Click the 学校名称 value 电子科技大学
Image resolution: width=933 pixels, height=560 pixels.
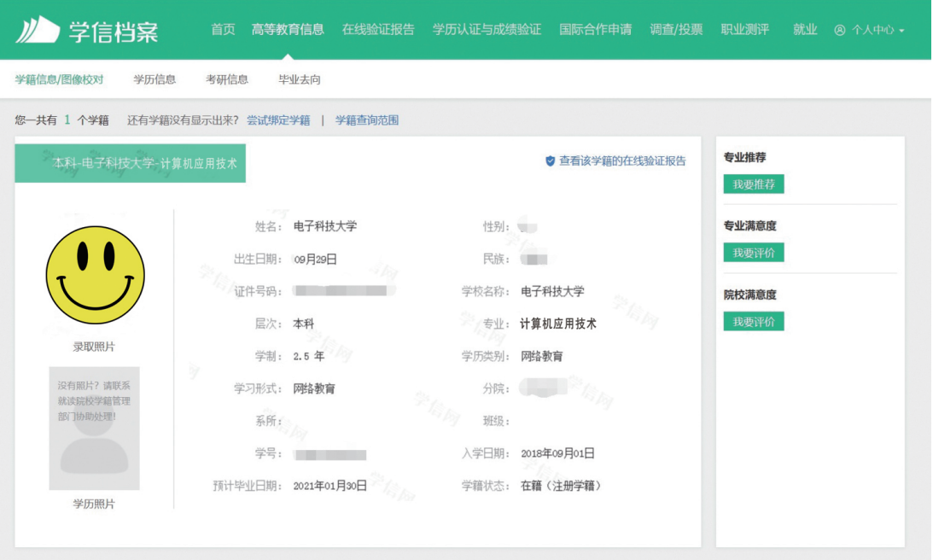[x=552, y=291]
